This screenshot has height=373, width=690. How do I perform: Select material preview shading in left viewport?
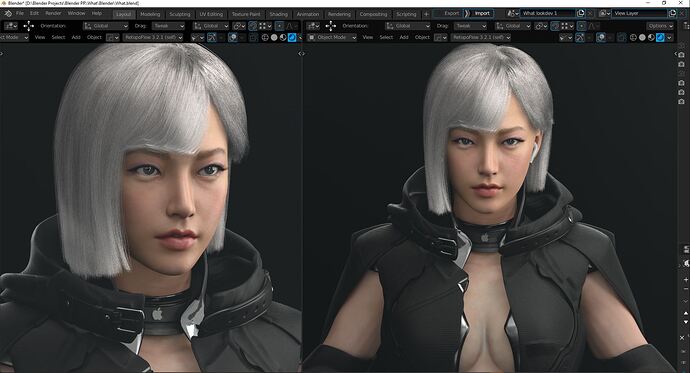[x=283, y=37]
